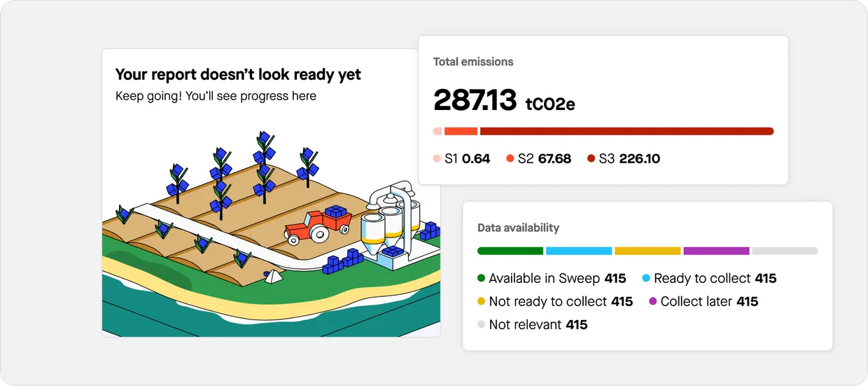
Task: Click the S3 dark red legend dot
Action: pyautogui.click(x=591, y=159)
